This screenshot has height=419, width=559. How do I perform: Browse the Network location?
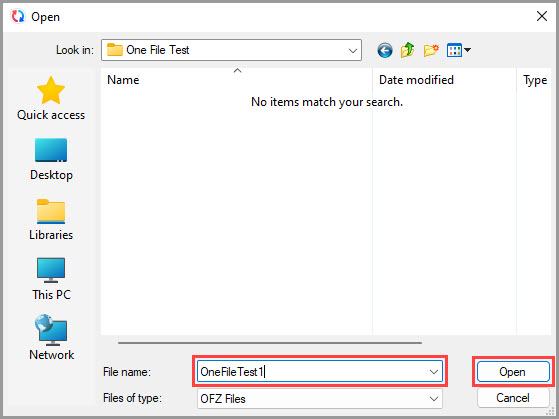(51, 337)
